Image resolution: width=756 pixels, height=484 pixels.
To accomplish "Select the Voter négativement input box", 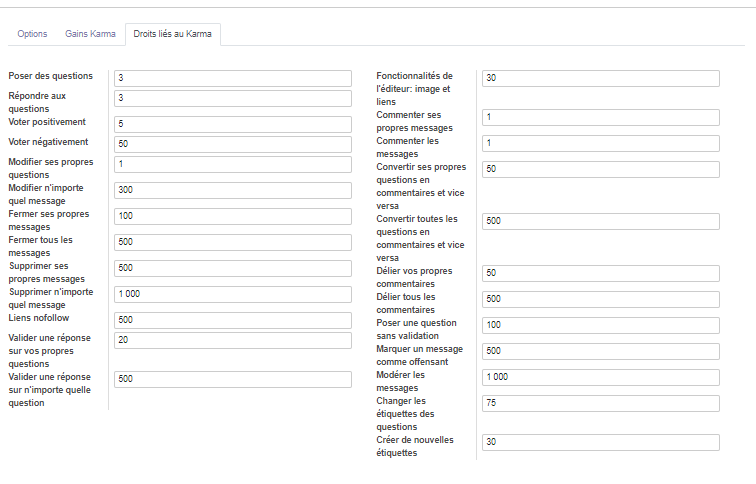I will [232, 144].
